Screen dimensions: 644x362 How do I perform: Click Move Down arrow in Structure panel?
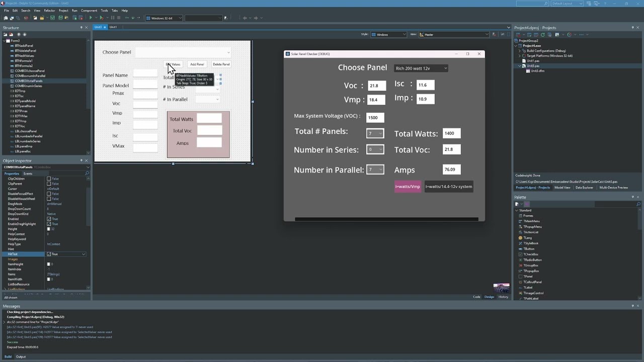(x=25, y=35)
